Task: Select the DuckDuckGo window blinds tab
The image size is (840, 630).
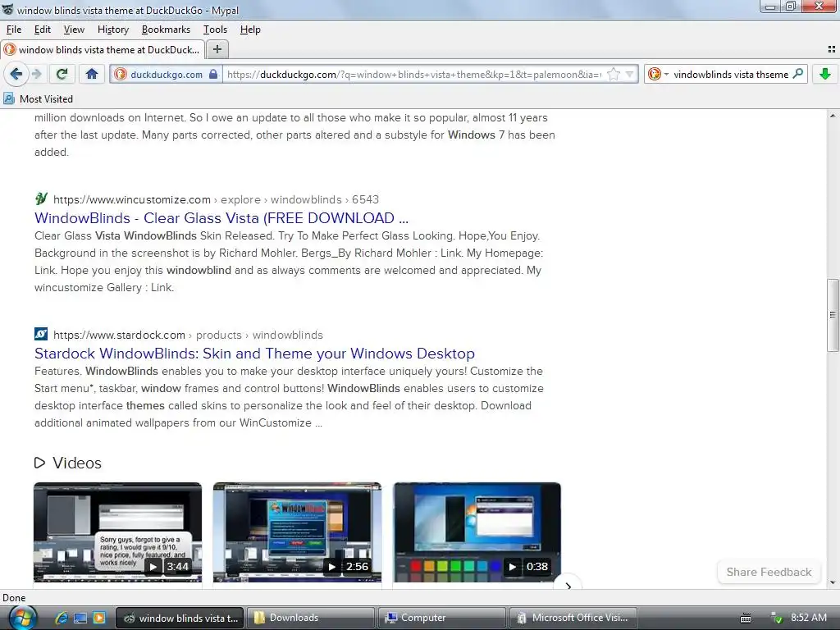Action: click(103, 49)
